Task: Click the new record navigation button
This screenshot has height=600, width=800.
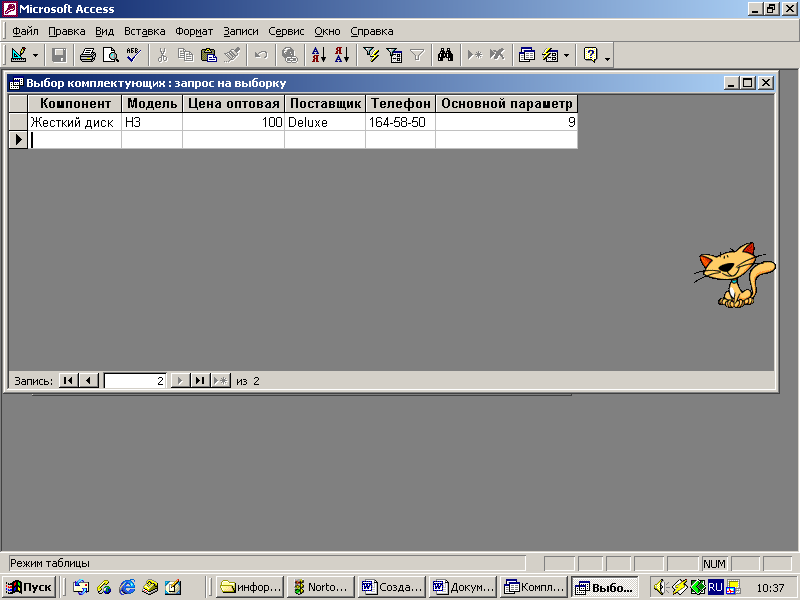Action: (x=220, y=381)
